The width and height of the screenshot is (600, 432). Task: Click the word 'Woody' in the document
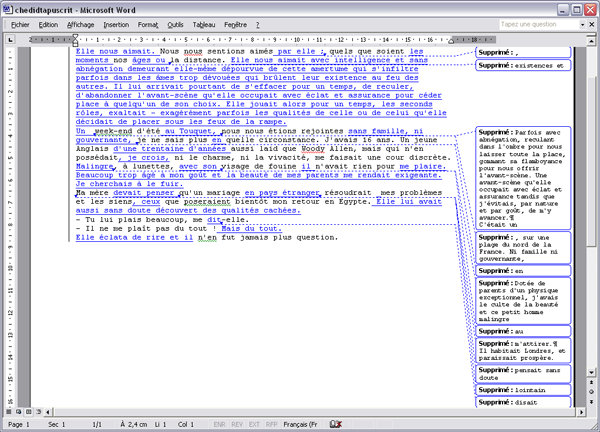coord(313,149)
